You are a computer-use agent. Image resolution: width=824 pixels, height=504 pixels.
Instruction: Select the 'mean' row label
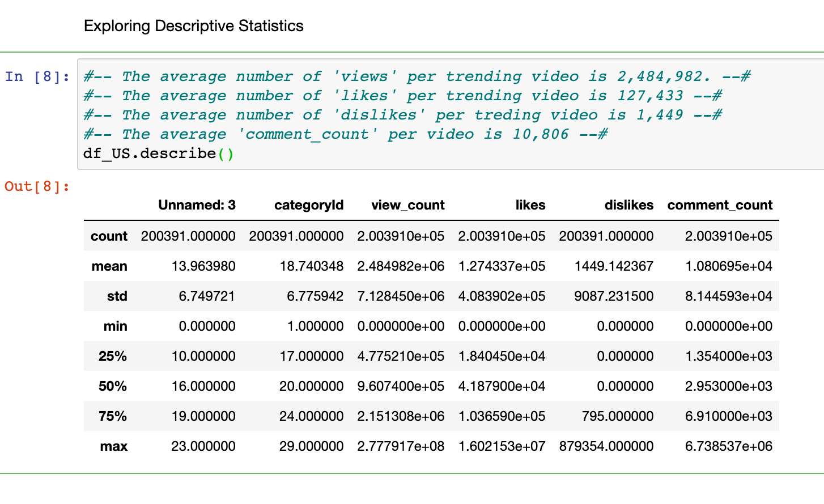click(x=109, y=266)
